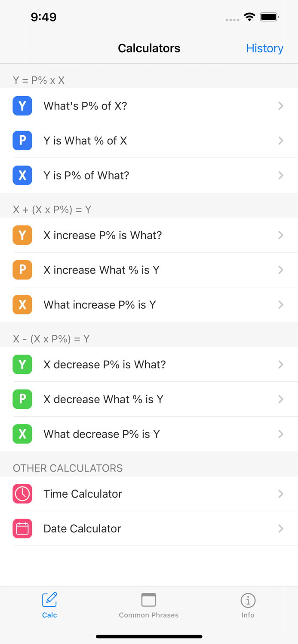Tap the pink calendar icon for Date Calculator

pyautogui.click(x=22, y=529)
